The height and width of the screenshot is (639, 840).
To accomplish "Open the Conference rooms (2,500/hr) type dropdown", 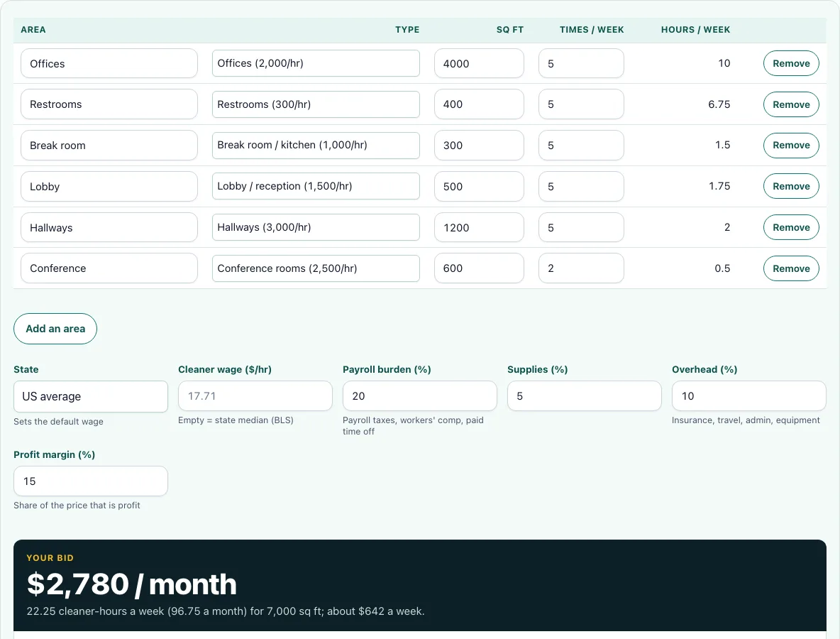I will pyautogui.click(x=316, y=268).
